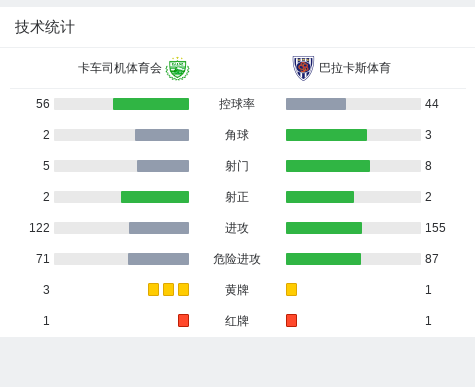
Task: Click the away team's yellow card icon
Action: pyautogui.click(x=291, y=289)
